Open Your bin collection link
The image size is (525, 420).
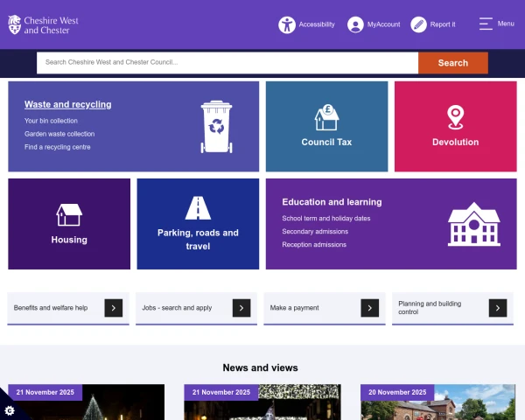[x=51, y=121]
